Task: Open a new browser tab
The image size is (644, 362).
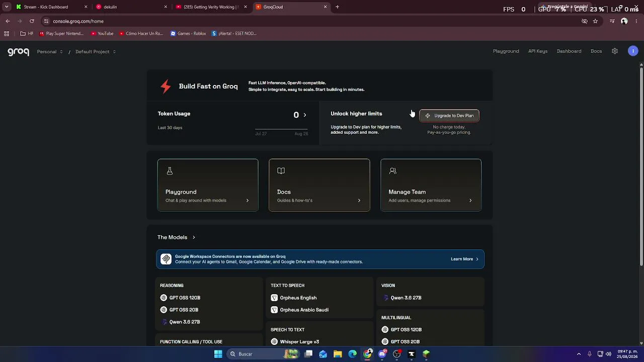Action: [337, 7]
